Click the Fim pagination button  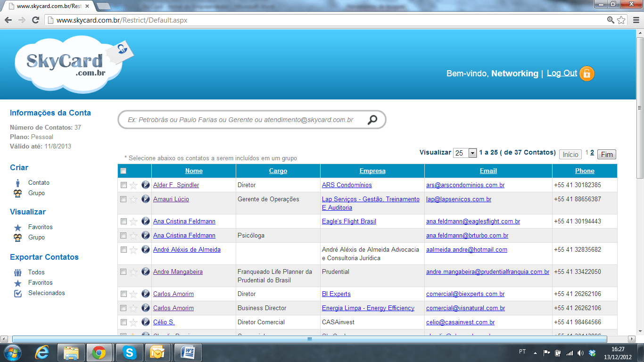pyautogui.click(x=606, y=155)
